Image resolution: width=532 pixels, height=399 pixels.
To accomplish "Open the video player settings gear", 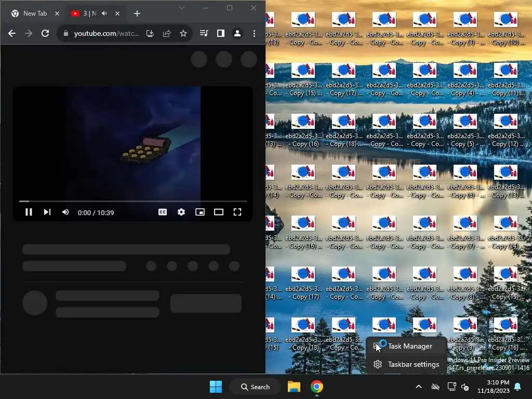I will (x=181, y=212).
